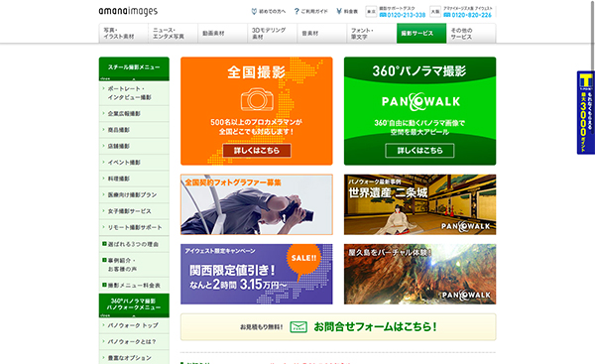Open 医療向け撮影プラン sidebar item
595x364 pixels.
pyautogui.click(x=134, y=195)
